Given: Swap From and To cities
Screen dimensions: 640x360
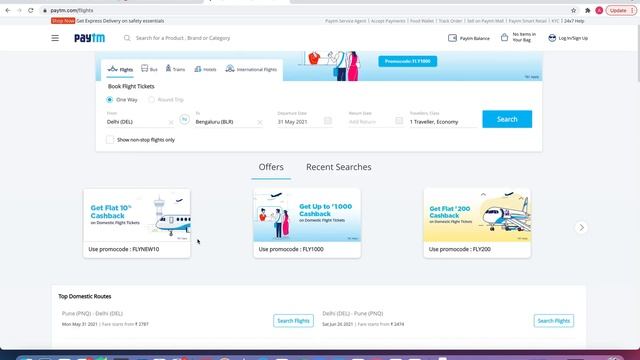Looking at the screenshot, I should [x=184, y=119].
